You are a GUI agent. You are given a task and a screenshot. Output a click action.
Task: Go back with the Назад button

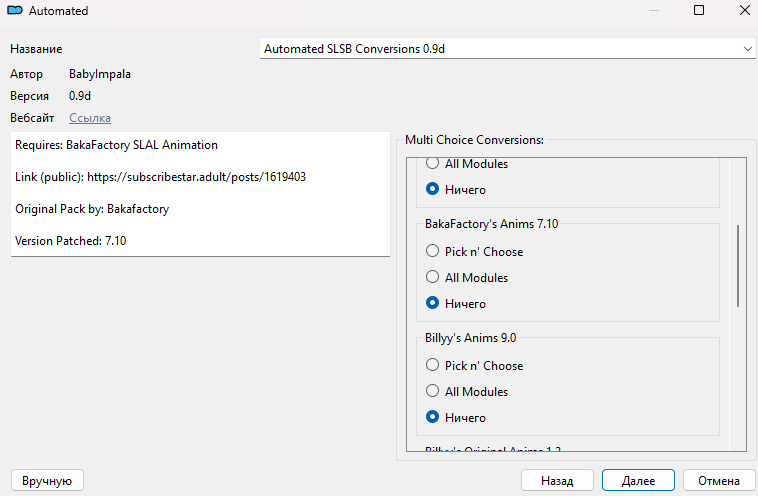[x=557, y=481]
